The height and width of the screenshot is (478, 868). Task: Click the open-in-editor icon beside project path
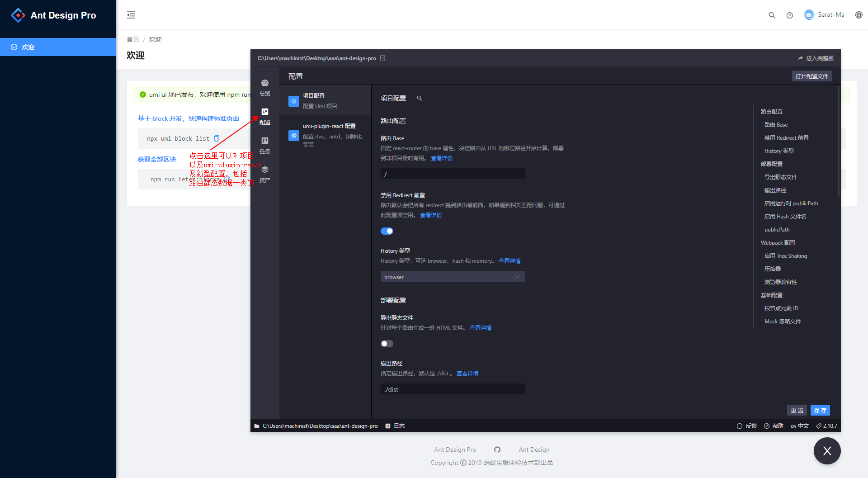click(x=382, y=58)
